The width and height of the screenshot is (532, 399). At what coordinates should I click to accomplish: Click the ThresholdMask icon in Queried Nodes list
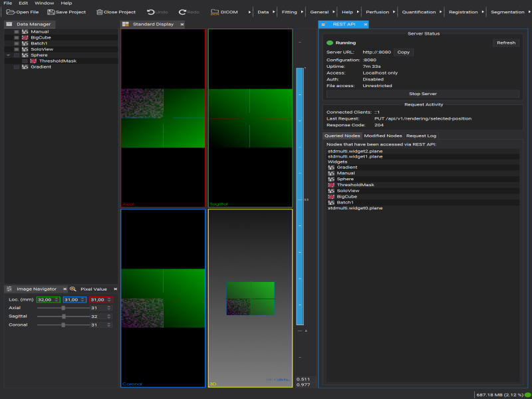coord(331,185)
